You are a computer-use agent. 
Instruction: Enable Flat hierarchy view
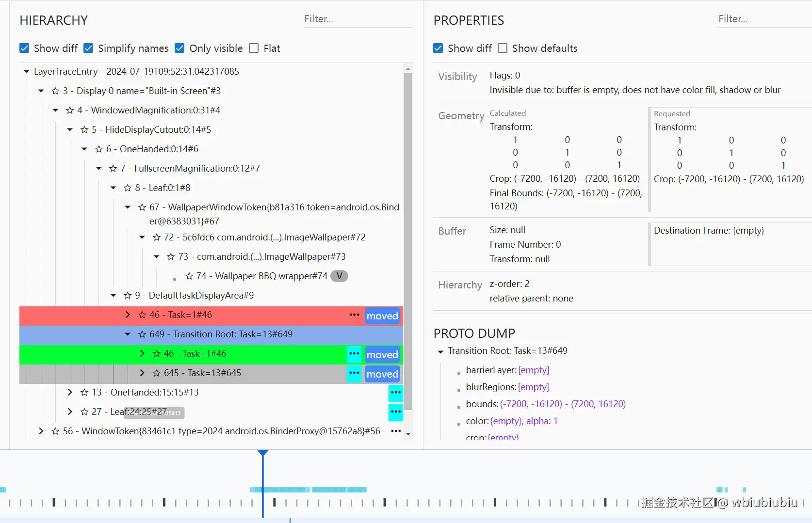(x=254, y=48)
